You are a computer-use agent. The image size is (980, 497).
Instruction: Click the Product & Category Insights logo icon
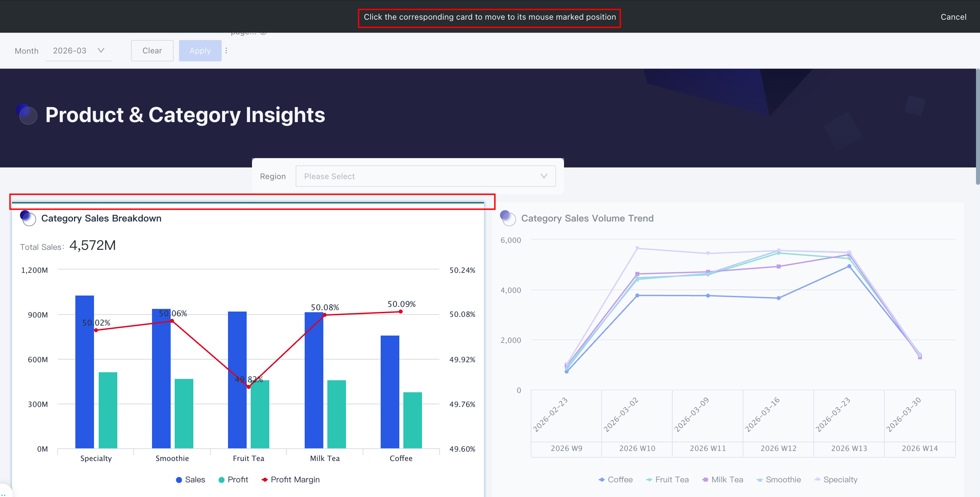tap(27, 114)
